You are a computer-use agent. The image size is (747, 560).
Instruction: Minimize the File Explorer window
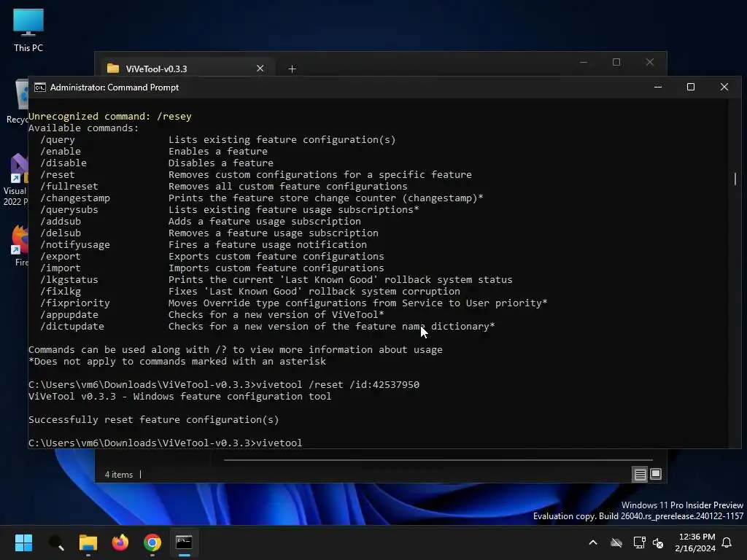(x=584, y=63)
